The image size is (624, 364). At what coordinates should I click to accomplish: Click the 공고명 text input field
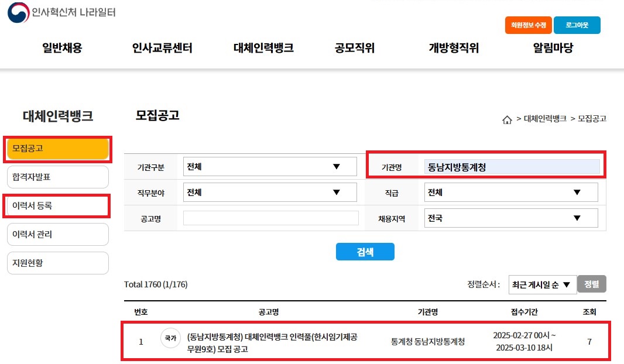pyautogui.click(x=270, y=218)
